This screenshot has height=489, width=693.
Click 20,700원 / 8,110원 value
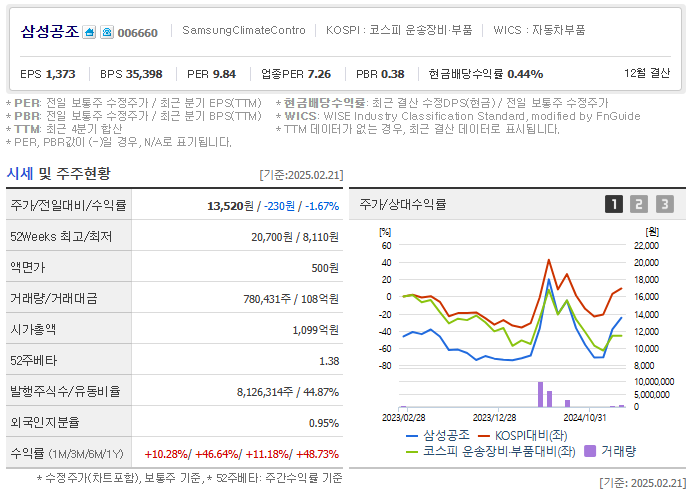coord(295,237)
